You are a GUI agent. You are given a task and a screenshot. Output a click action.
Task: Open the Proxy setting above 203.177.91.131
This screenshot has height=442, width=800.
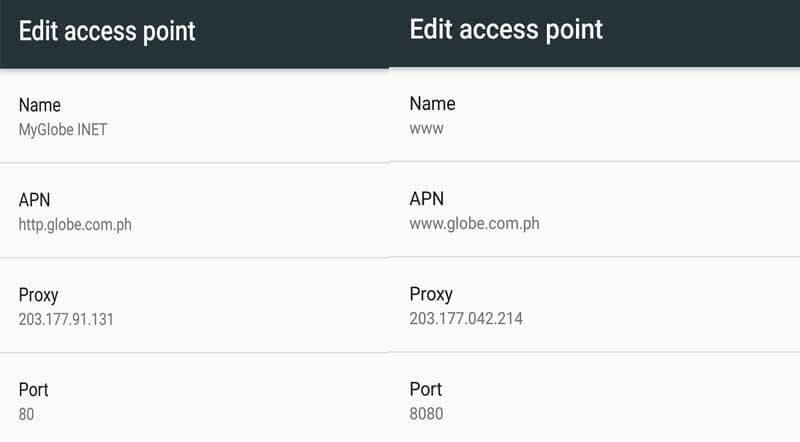[x=39, y=295]
